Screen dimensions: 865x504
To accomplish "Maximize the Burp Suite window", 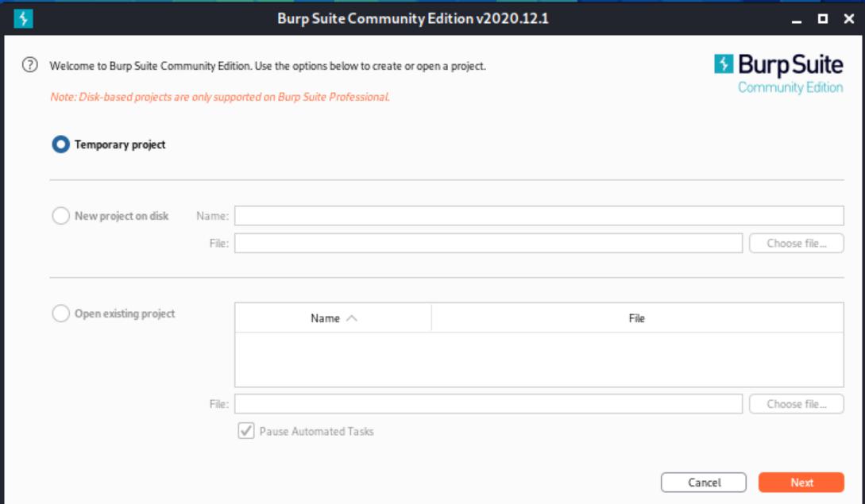I will click(823, 19).
